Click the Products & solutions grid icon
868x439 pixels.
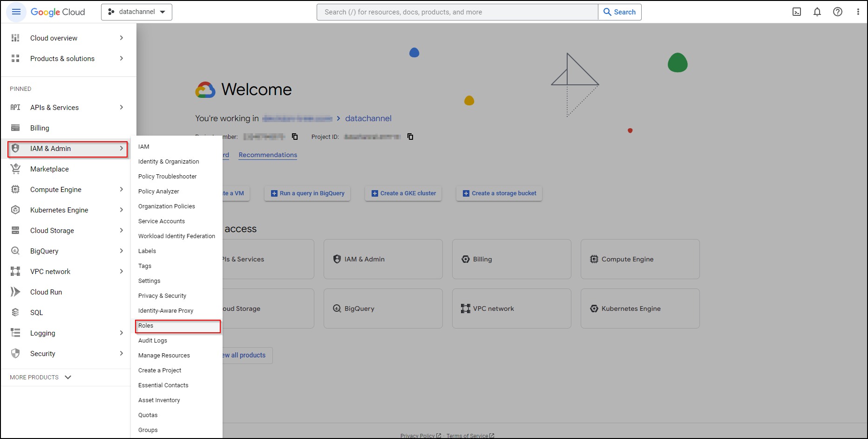pyautogui.click(x=15, y=58)
